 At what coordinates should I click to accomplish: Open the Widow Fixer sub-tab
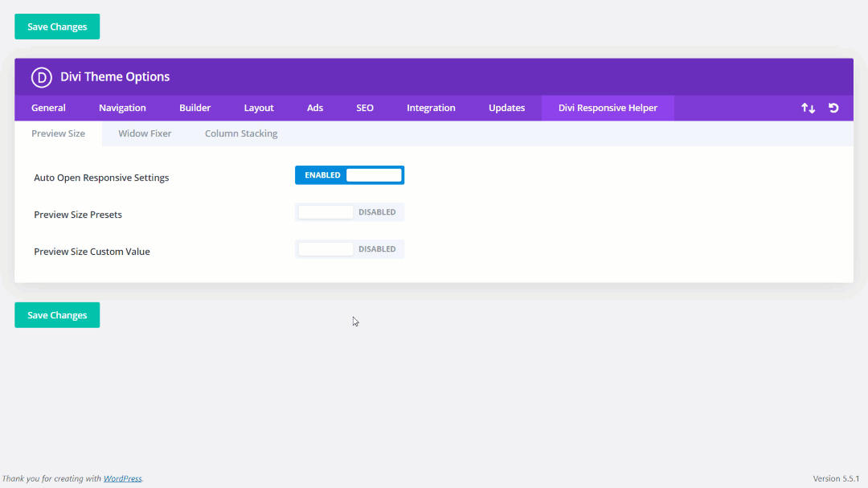point(145,133)
